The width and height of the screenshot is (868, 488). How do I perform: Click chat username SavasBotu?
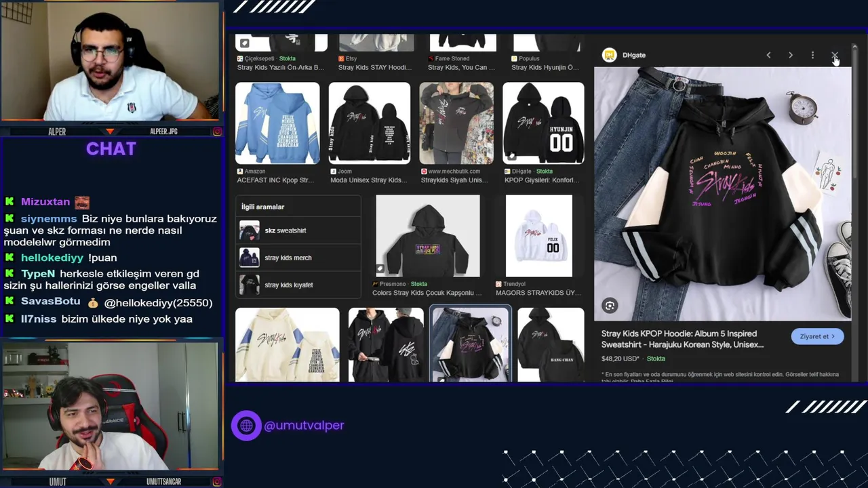[x=51, y=302]
